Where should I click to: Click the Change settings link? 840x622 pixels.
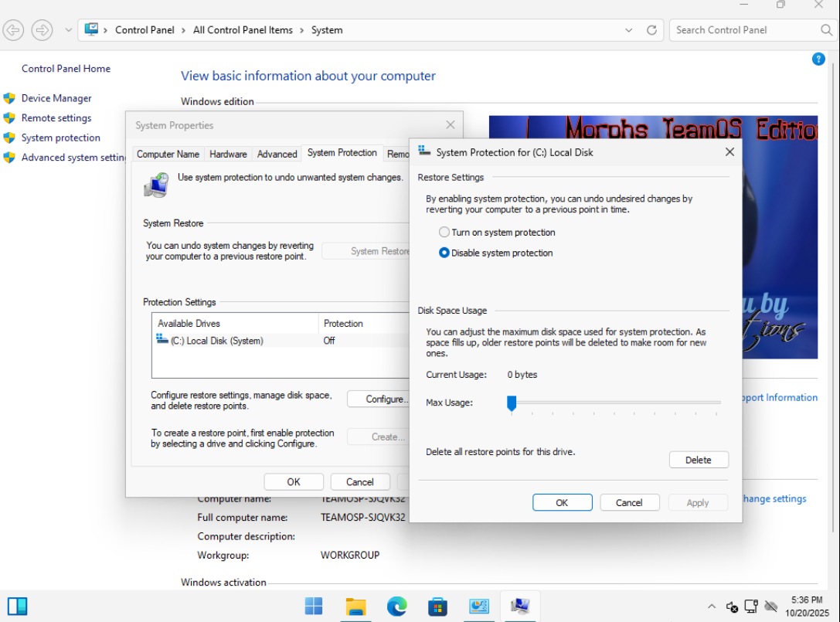[x=774, y=499]
